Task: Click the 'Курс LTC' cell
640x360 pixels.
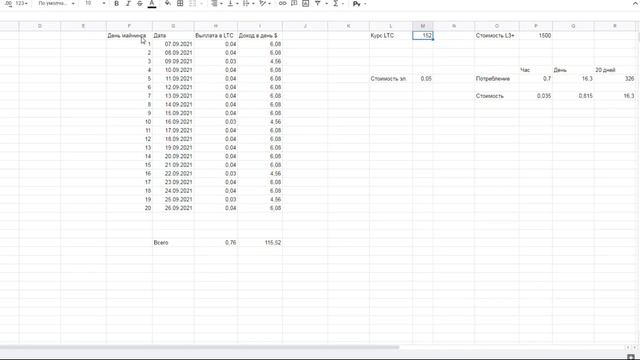Action: tap(391, 36)
